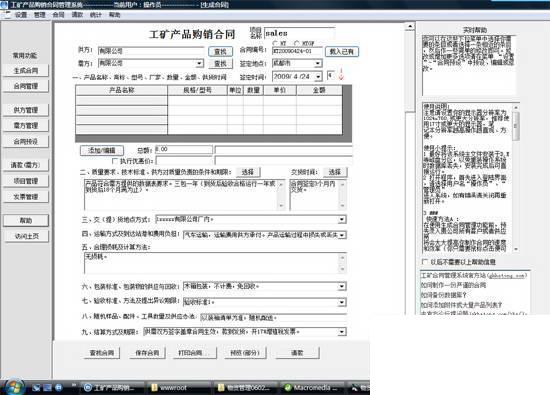Switch to wwwroot folder in taskbar
The image size is (550, 395).
179,388
